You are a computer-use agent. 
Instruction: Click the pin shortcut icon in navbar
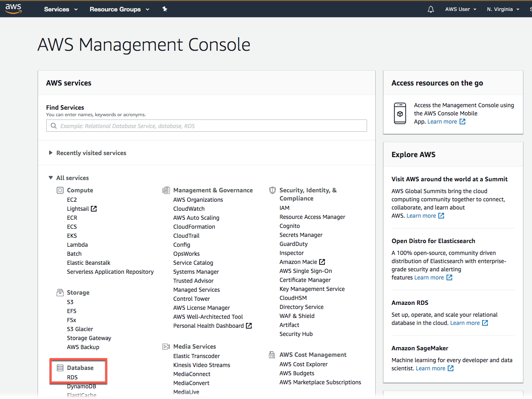coord(165,9)
